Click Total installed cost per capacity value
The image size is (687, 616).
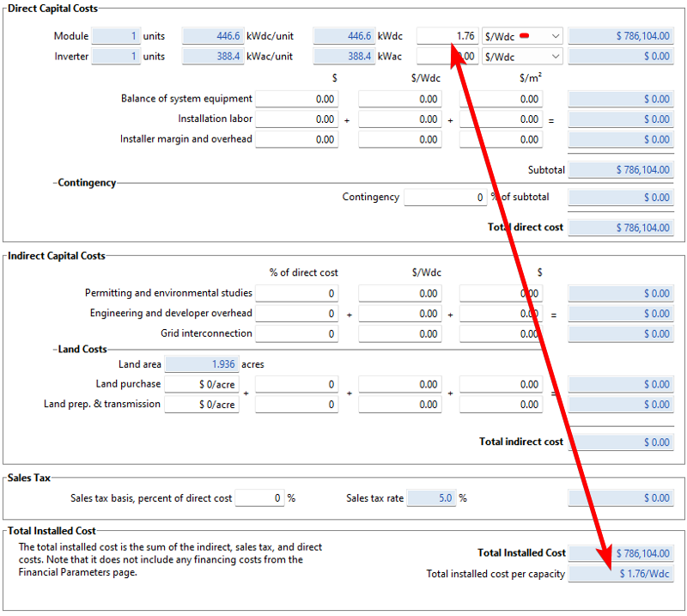tap(620, 574)
